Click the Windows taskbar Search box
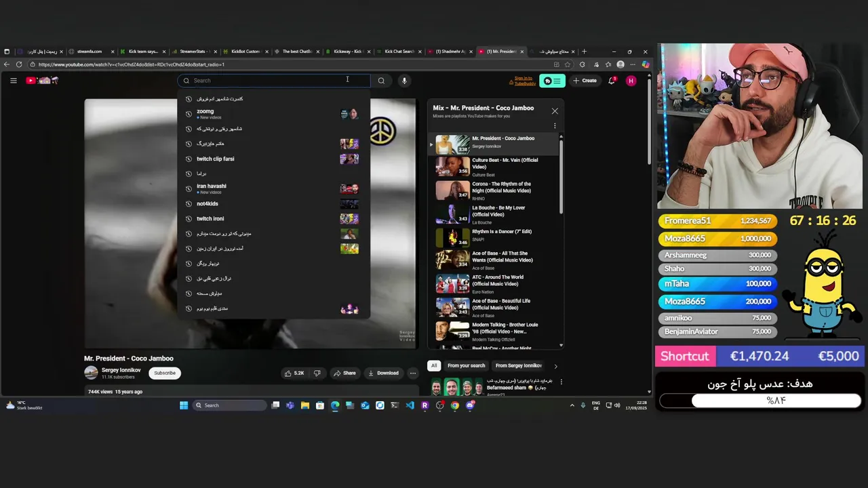The width and height of the screenshot is (868, 488). [x=229, y=405]
